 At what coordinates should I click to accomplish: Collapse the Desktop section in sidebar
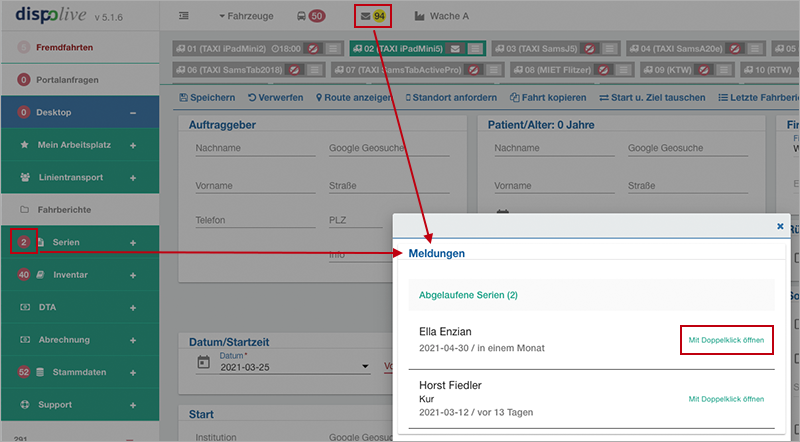click(132, 113)
